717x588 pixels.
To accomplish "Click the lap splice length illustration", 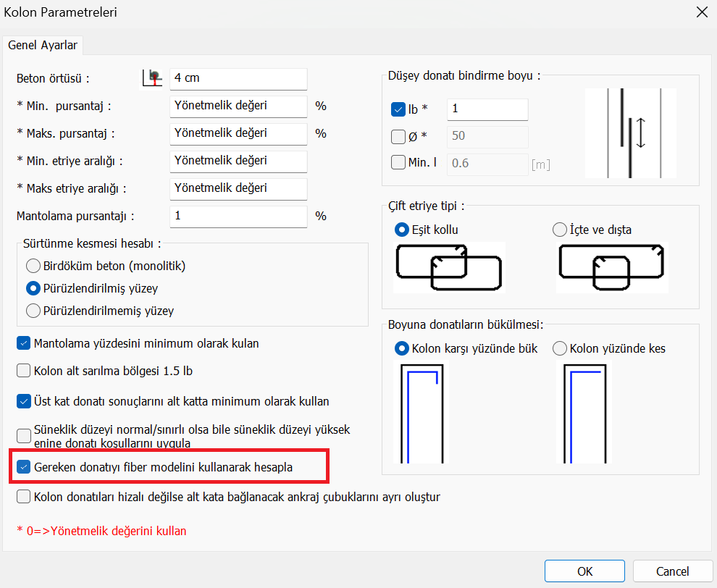I will pos(630,133).
